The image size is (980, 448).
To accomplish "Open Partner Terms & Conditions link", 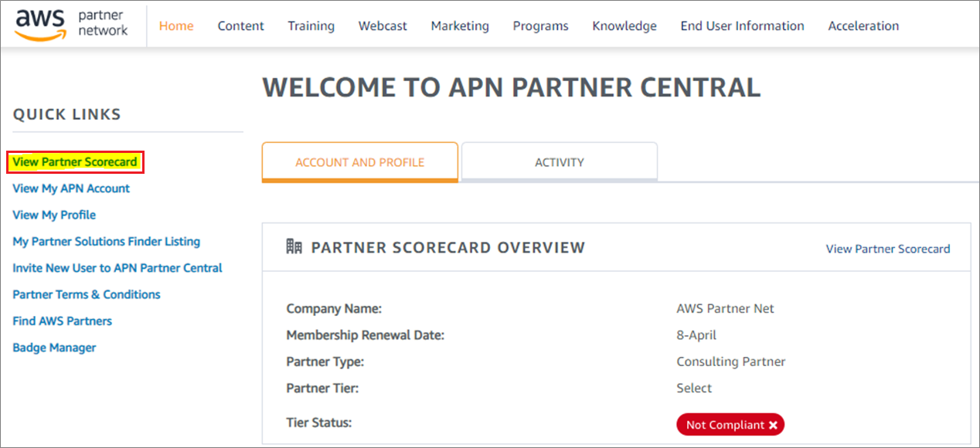I will click(x=87, y=294).
